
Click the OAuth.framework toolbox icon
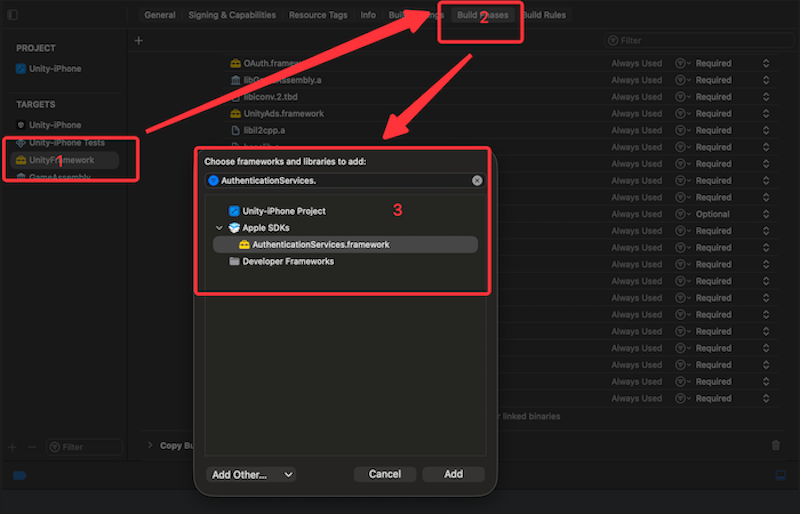click(x=236, y=64)
